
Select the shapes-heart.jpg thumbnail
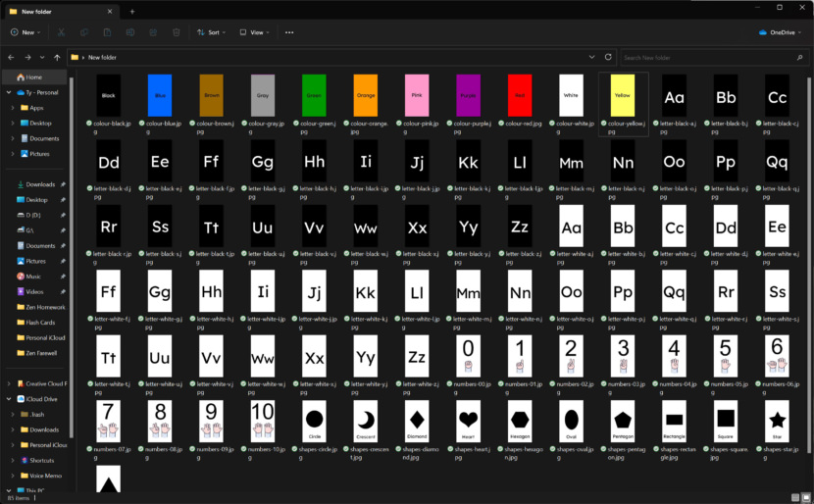pyautogui.click(x=467, y=420)
